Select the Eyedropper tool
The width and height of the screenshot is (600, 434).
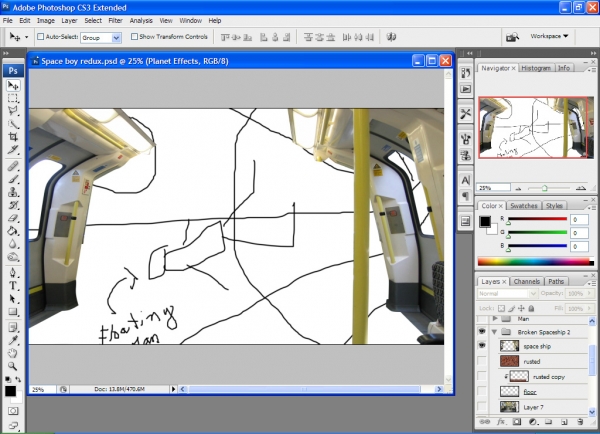[13, 340]
